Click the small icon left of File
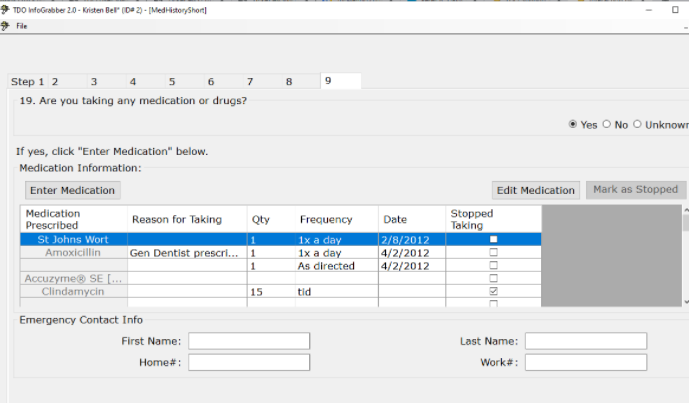Viewport: 690px width, 404px height. 6,25
